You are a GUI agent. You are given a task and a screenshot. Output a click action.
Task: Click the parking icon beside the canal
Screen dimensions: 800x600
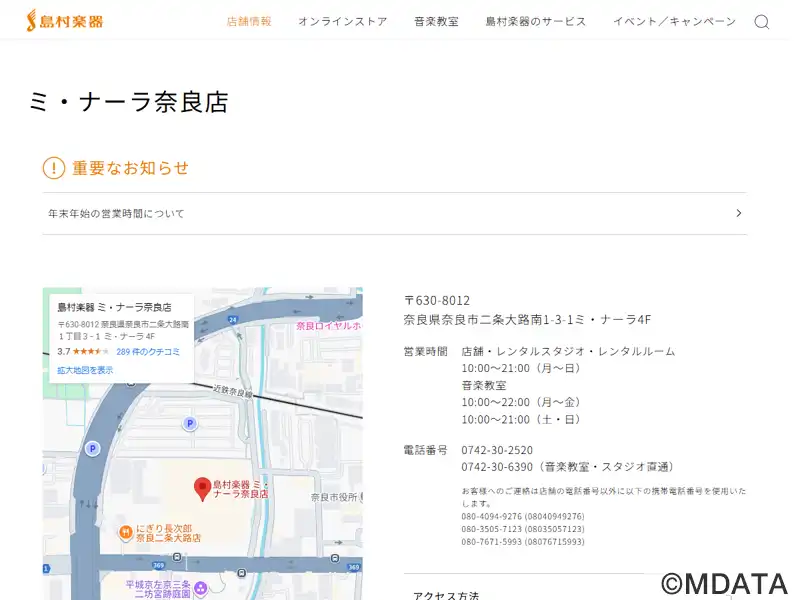[190, 423]
